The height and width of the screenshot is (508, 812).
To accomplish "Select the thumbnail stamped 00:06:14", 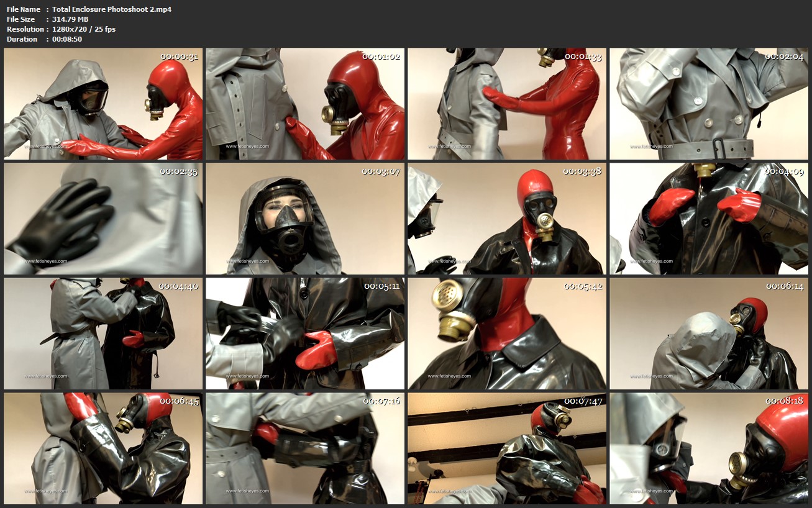I will (x=709, y=333).
